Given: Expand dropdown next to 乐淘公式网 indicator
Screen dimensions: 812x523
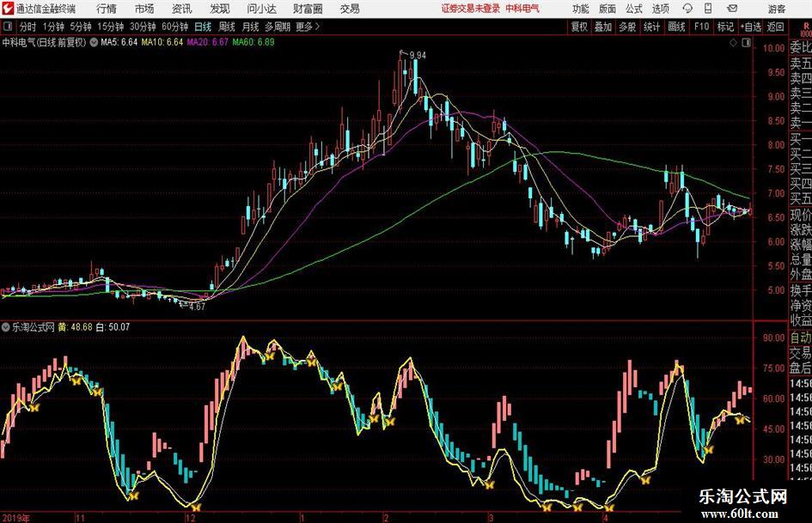Looking at the screenshot, I should [6, 327].
